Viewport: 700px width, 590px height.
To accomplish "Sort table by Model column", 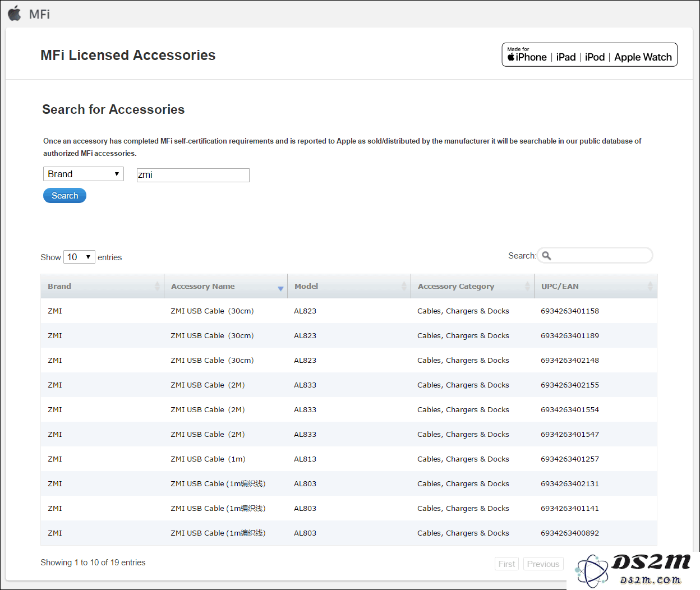I will point(349,286).
